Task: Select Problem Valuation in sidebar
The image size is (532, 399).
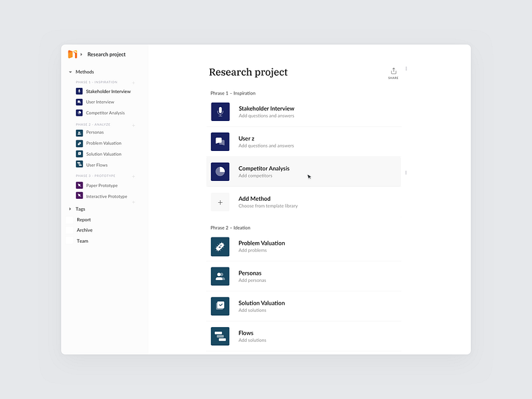Action: (104, 143)
